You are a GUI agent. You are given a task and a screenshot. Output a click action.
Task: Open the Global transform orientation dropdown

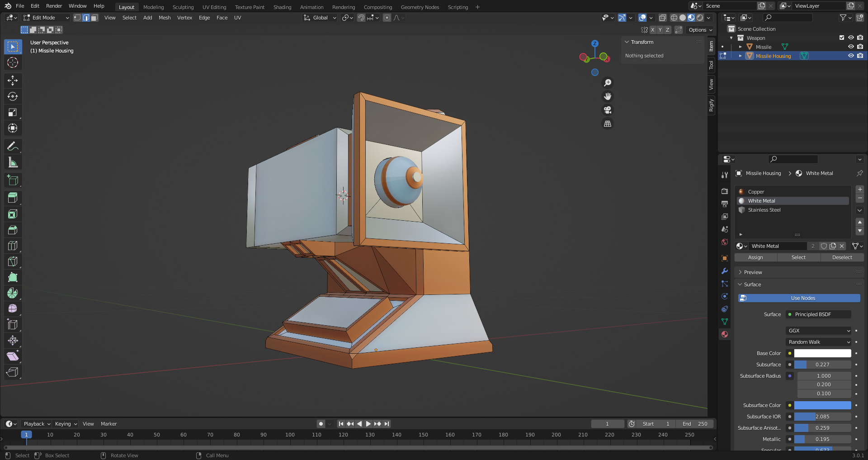[x=320, y=18]
